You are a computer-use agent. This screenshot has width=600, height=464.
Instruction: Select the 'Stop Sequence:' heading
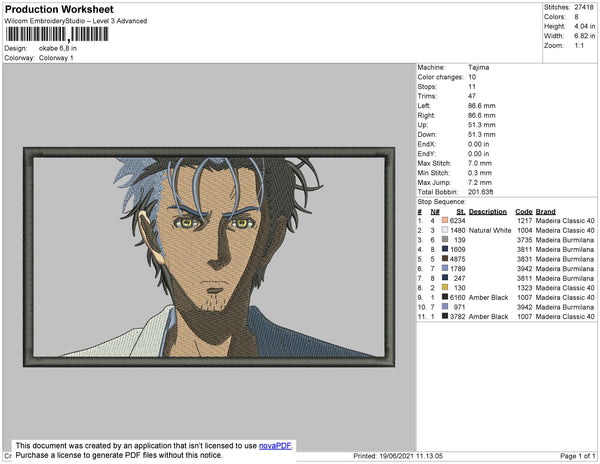[442, 202]
